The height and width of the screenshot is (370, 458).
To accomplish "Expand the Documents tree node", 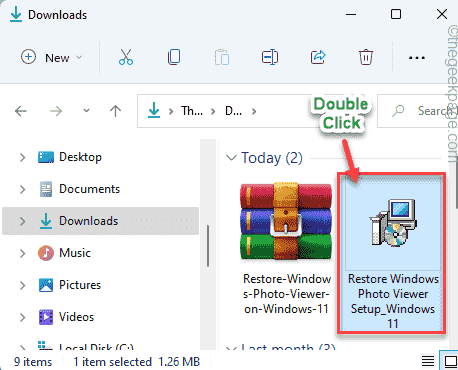I will tap(22, 189).
